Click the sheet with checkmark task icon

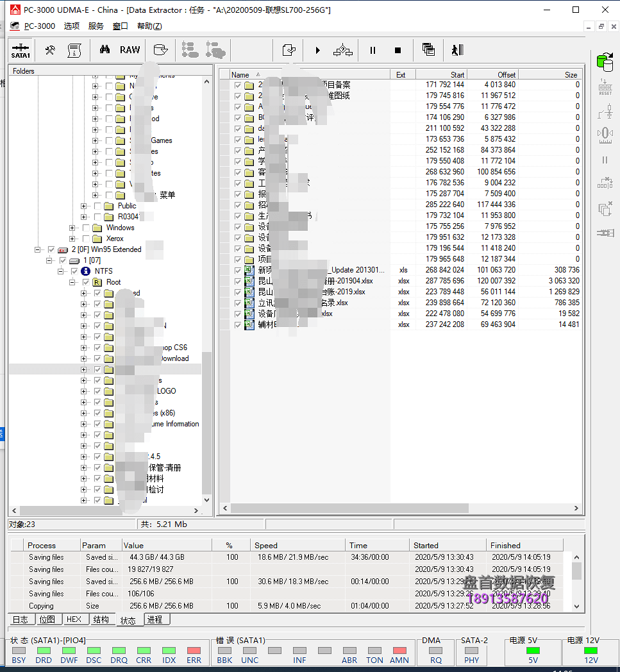(289, 50)
